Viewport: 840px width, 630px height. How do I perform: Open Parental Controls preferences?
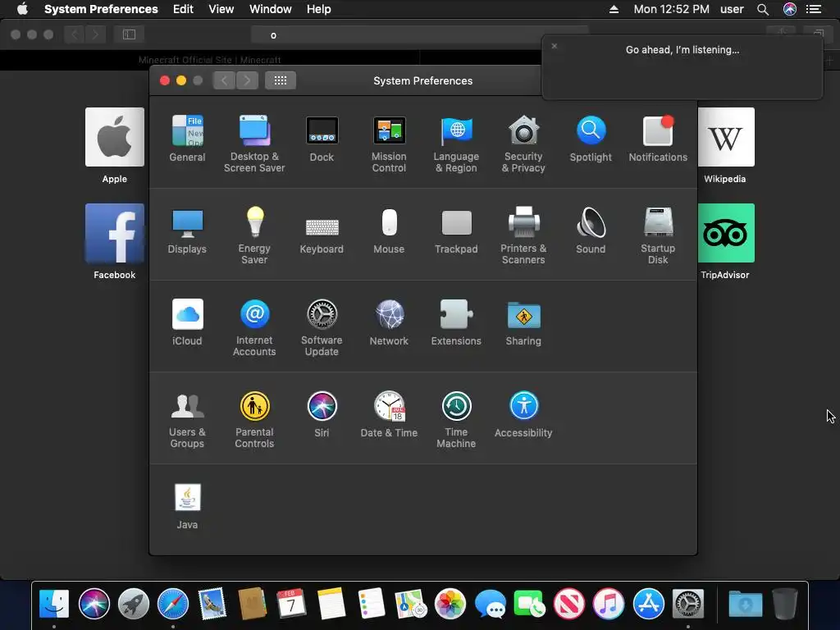pyautogui.click(x=254, y=419)
